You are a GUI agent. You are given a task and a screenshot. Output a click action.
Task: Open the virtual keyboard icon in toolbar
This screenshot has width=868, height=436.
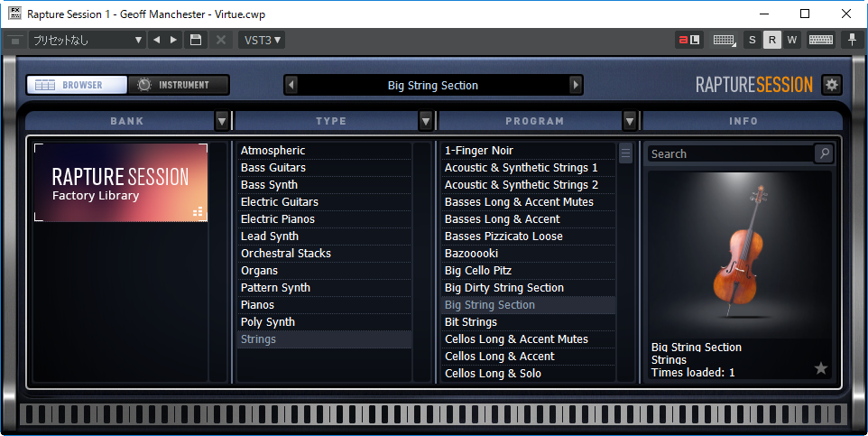(x=821, y=40)
